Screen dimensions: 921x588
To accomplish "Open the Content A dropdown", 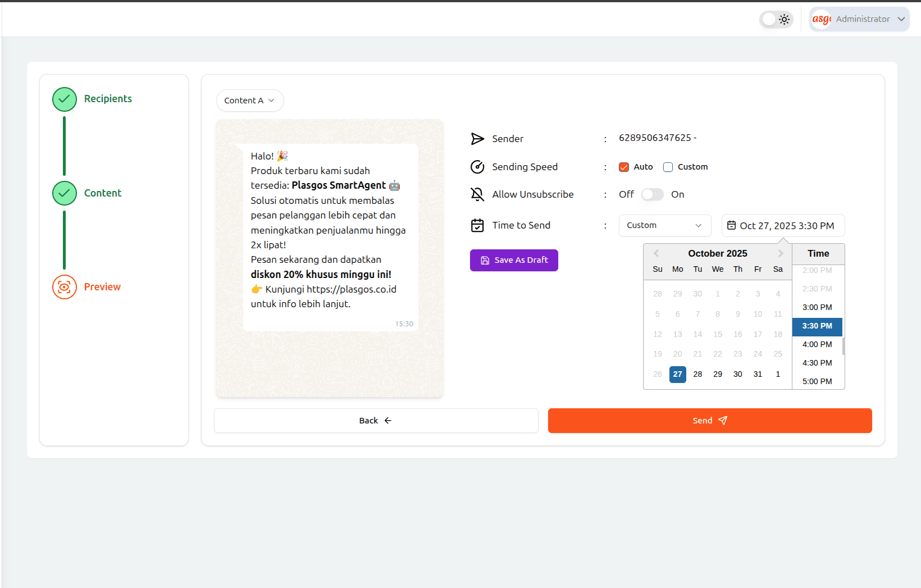I will click(x=250, y=101).
